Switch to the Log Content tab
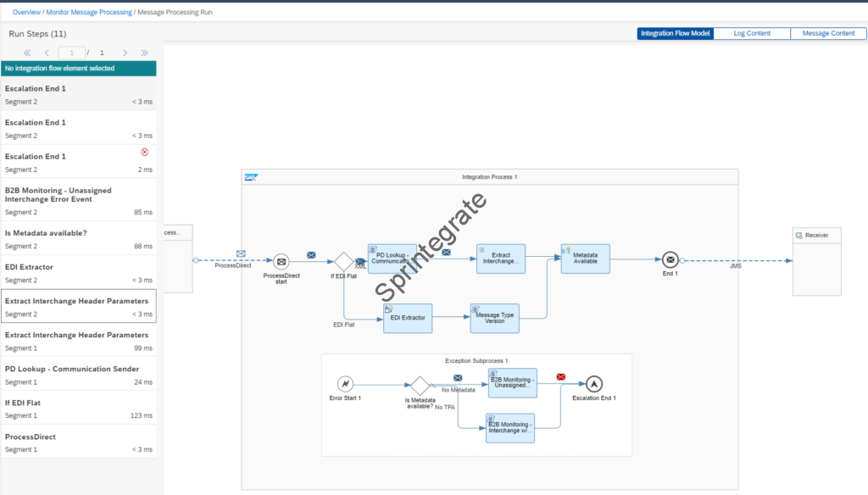This screenshot has height=495, width=868. click(x=752, y=33)
